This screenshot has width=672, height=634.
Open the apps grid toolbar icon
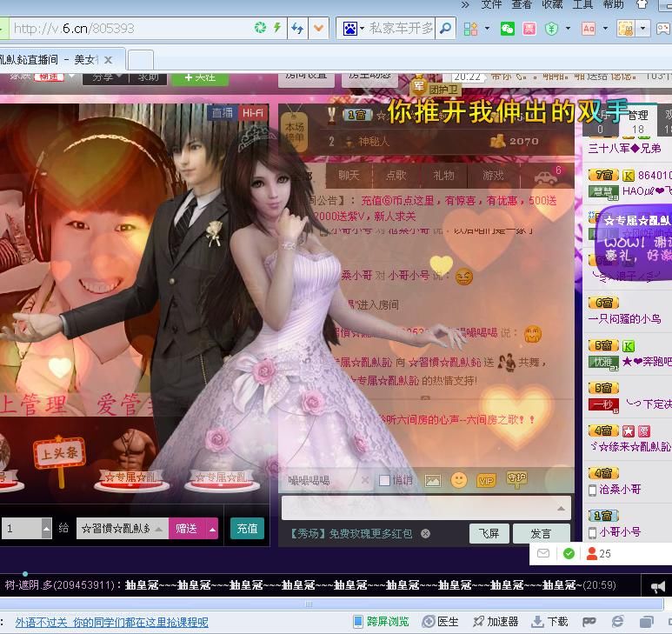click(470, 29)
